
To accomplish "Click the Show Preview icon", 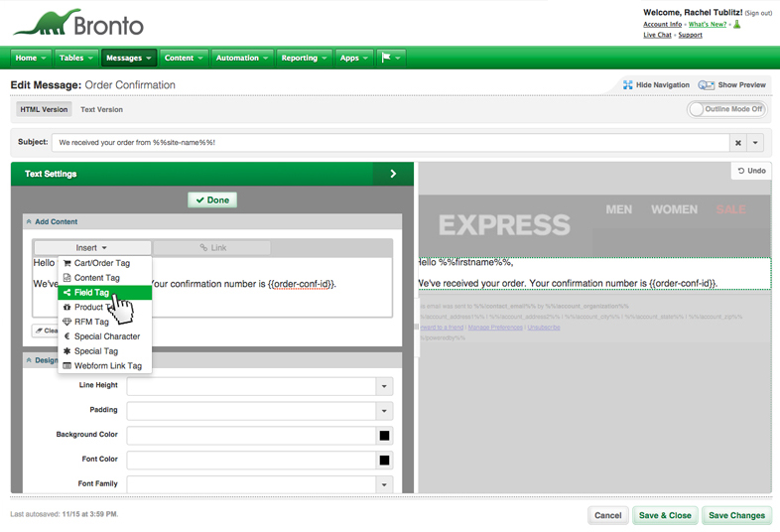I will 706,85.
